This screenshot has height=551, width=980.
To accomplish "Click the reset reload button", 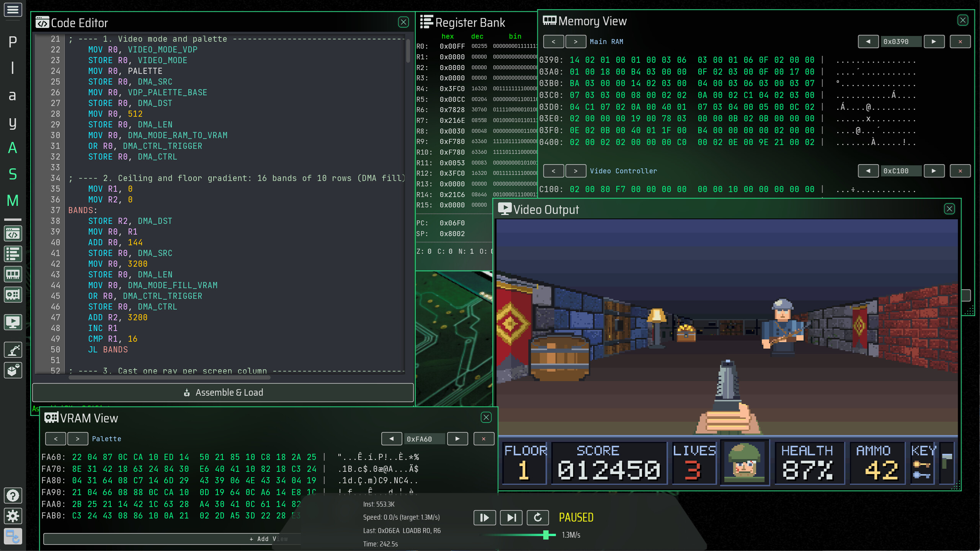I will coord(538,518).
